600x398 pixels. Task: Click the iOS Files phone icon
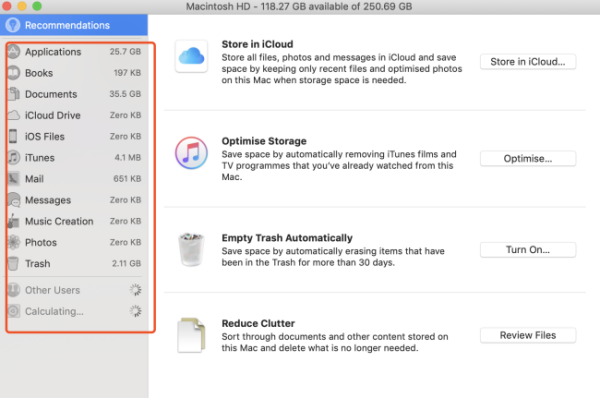[x=13, y=136]
